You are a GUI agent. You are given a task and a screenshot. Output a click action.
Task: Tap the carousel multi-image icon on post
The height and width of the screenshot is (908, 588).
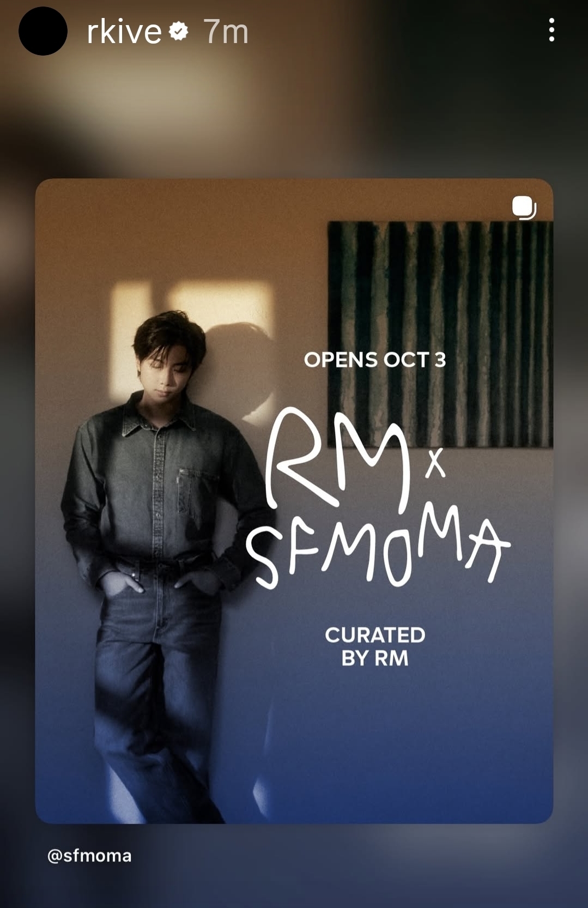tap(524, 208)
